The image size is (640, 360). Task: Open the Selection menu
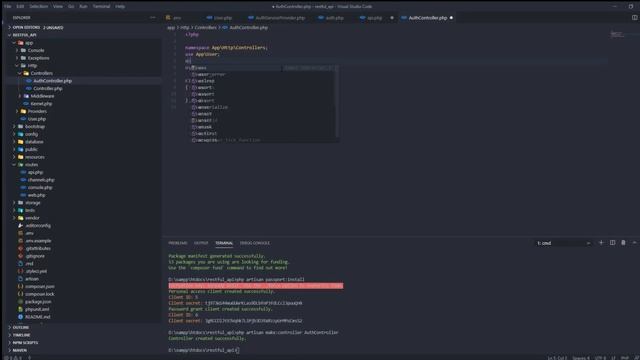tap(39, 7)
